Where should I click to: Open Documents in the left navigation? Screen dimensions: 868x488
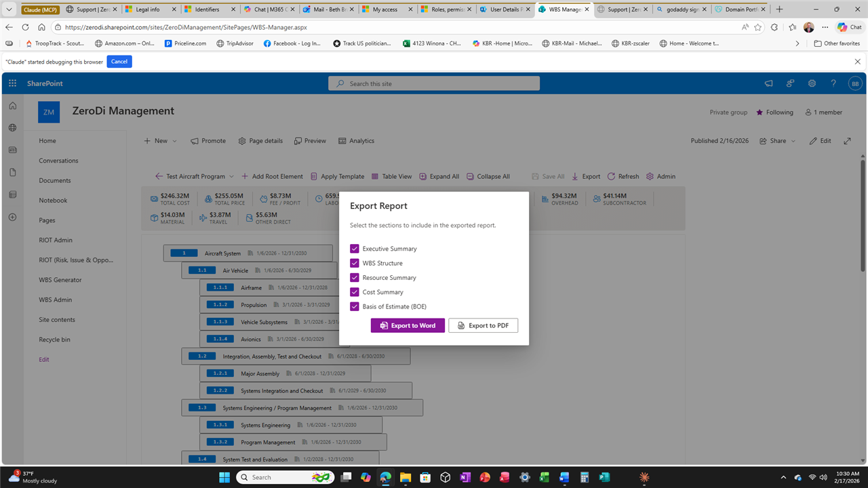[x=55, y=180]
